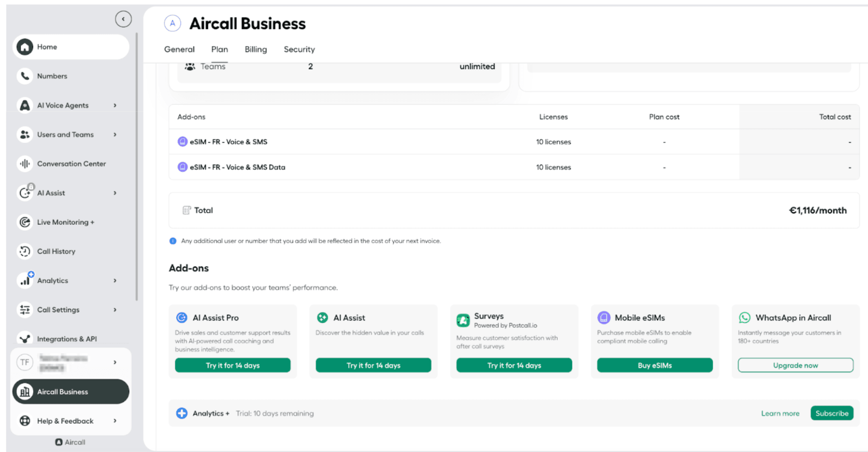Expand the Users and Teams chevron
Viewport: 868px width, 452px height.
click(x=115, y=134)
